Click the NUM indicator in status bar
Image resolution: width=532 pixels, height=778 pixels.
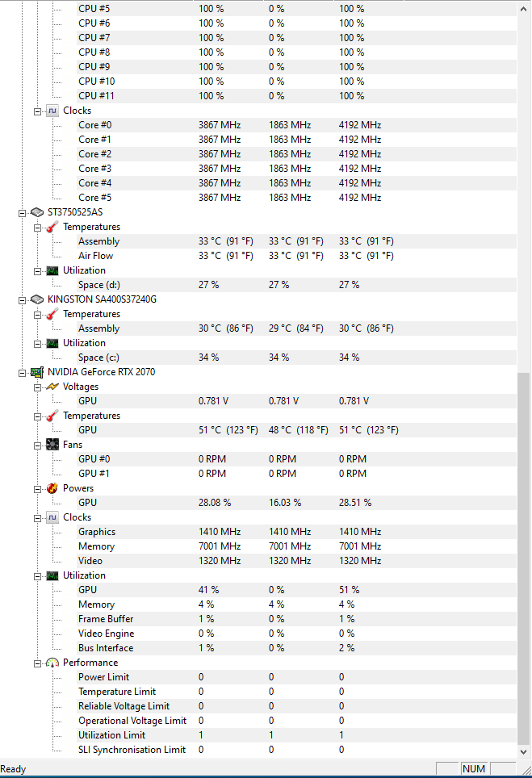coord(474,769)
